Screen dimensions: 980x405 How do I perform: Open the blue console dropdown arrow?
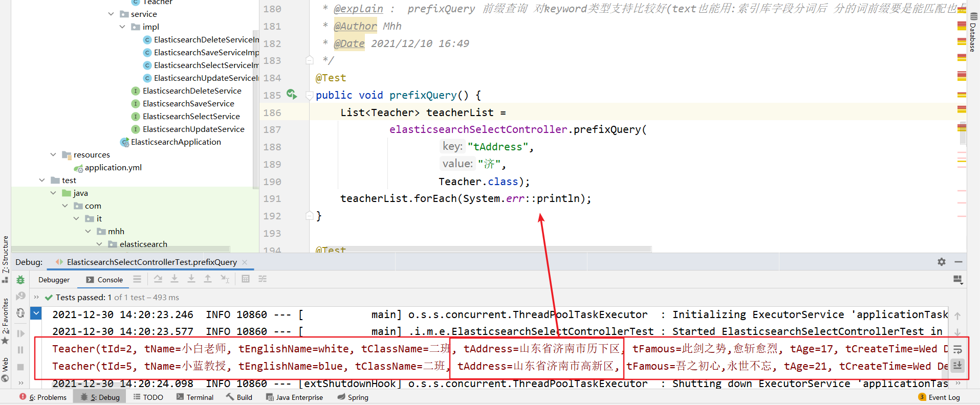pos(36,313)
